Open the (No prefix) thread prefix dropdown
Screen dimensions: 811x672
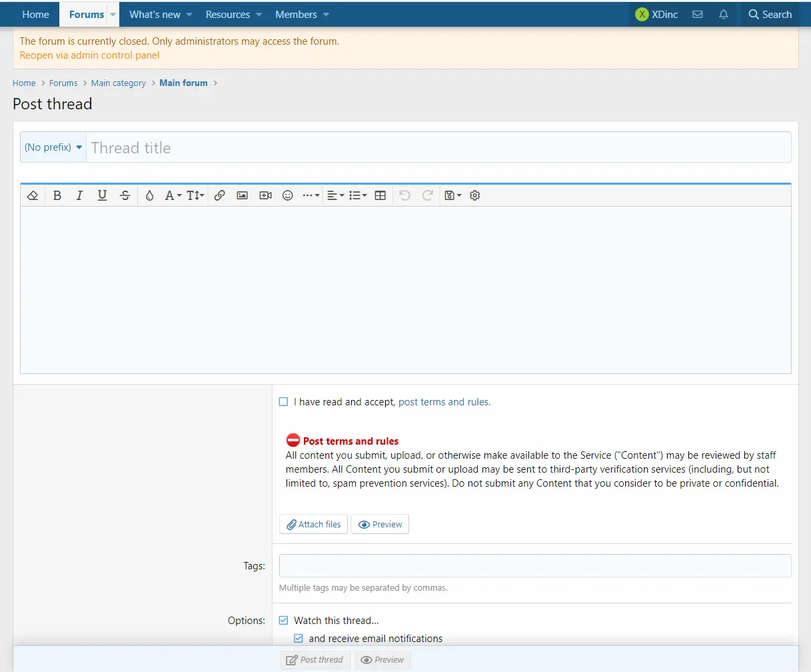coord(53,147)
